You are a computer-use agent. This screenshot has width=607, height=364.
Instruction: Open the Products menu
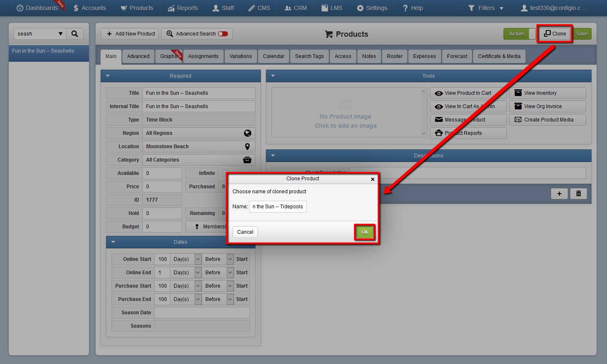(x=137, y=8)
